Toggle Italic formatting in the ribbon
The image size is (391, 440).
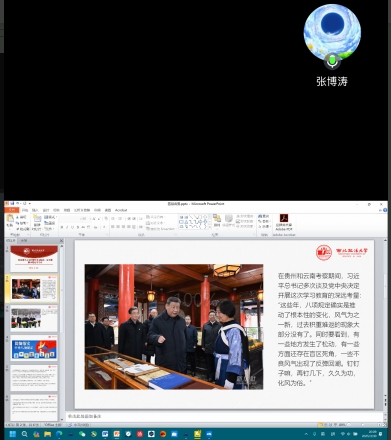click(x=67, y=227)
